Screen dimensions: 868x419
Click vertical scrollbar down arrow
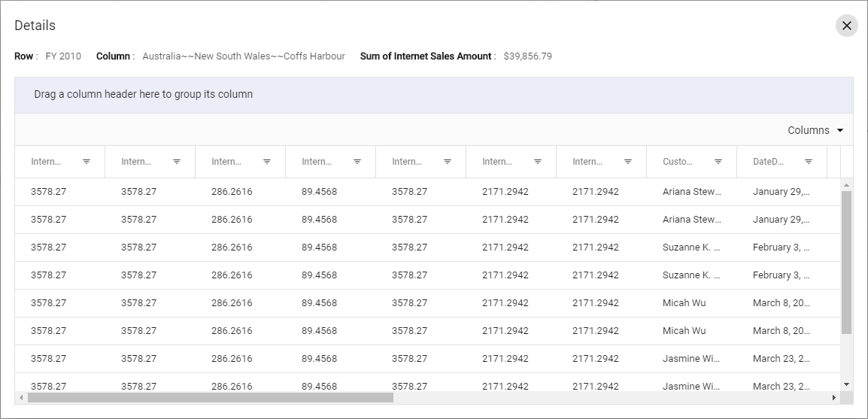[x=846, y=384]
